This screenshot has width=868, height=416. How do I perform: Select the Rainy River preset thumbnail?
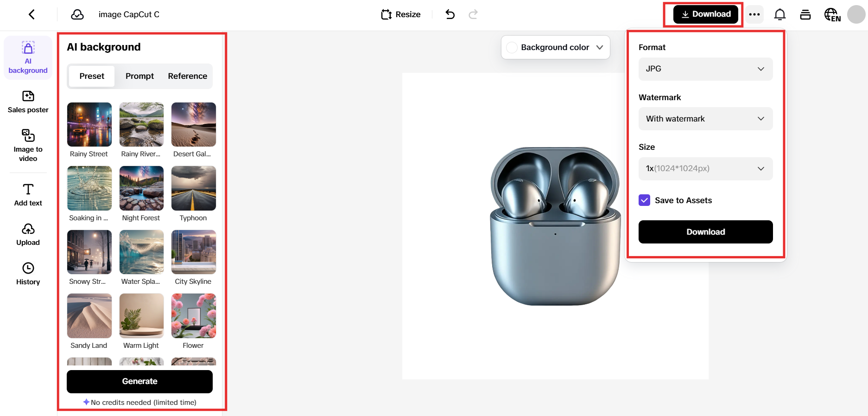coord(141,124)
